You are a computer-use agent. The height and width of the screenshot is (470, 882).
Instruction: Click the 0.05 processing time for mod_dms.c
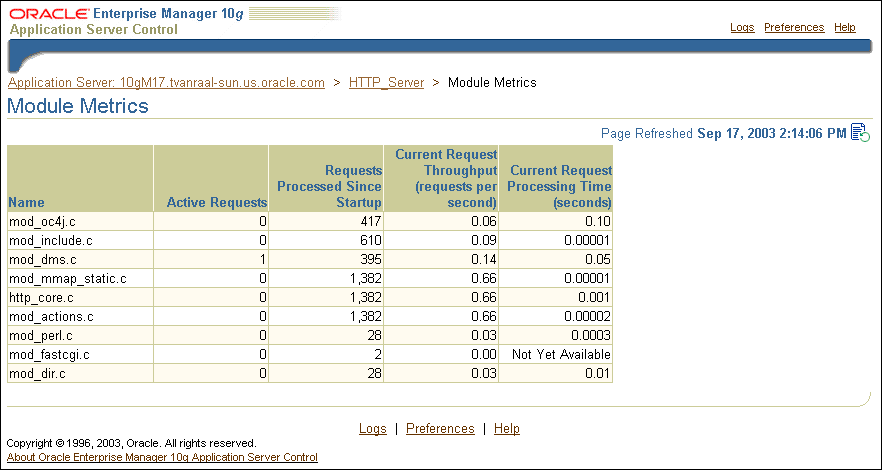[598, 260]
